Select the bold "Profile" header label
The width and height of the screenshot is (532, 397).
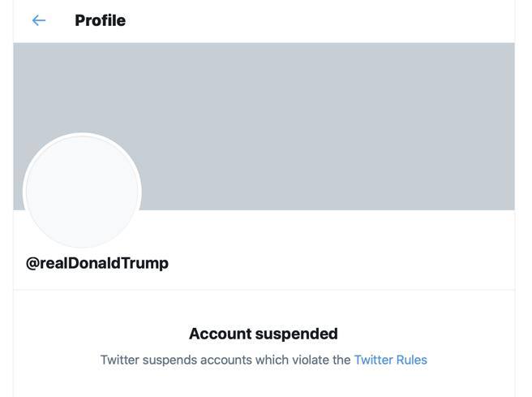click(100, 20)
